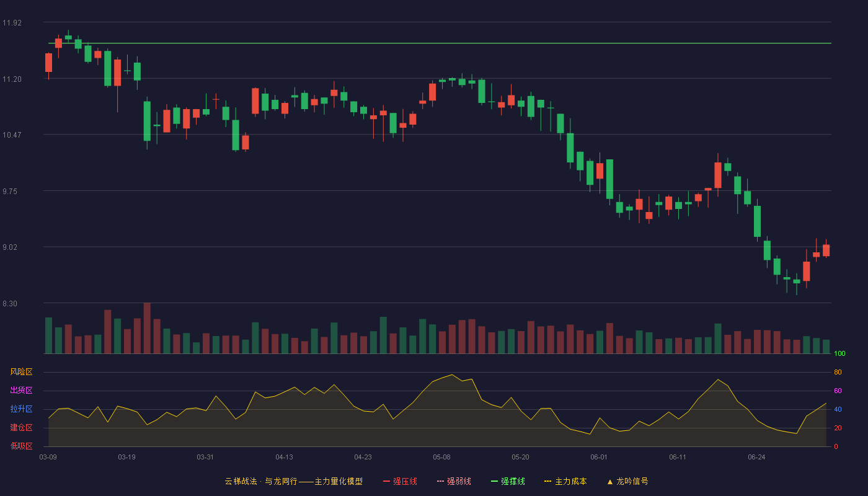
Task: Click the 建仓区 zone label
Action: click(21, 428)
